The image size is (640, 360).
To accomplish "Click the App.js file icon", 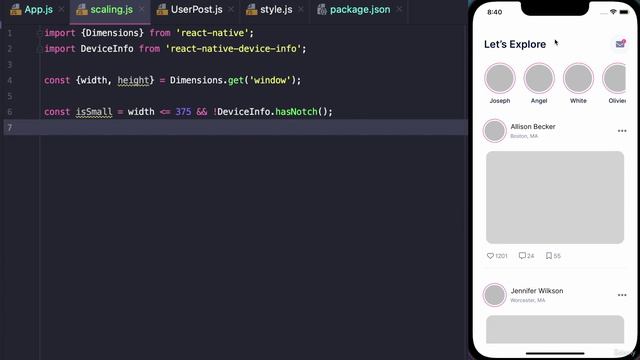I will pyautogui.click(x=16, y=10).
